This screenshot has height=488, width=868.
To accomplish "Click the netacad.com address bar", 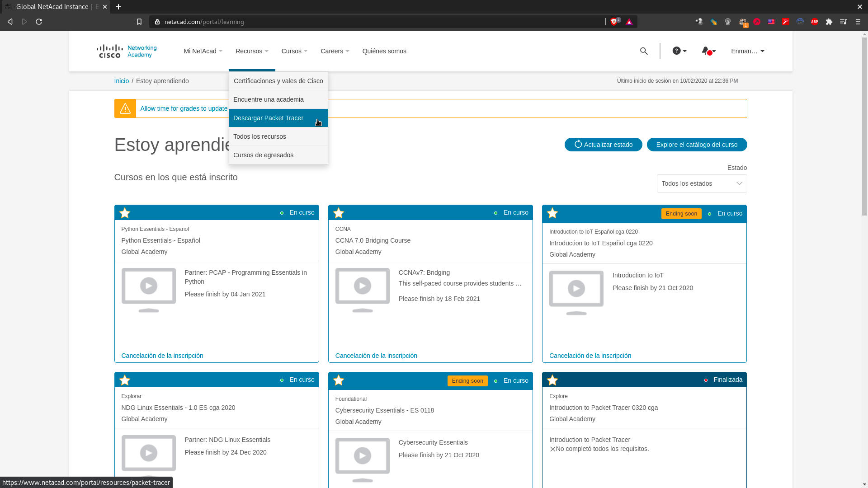I will (x=377, y=22).
